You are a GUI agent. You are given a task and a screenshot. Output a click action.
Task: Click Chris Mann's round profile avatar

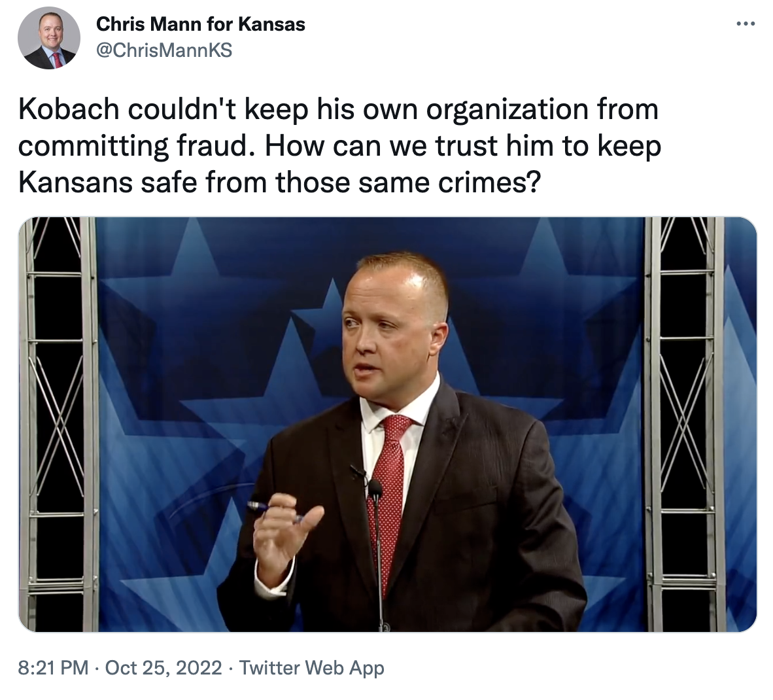coord(48,38)
